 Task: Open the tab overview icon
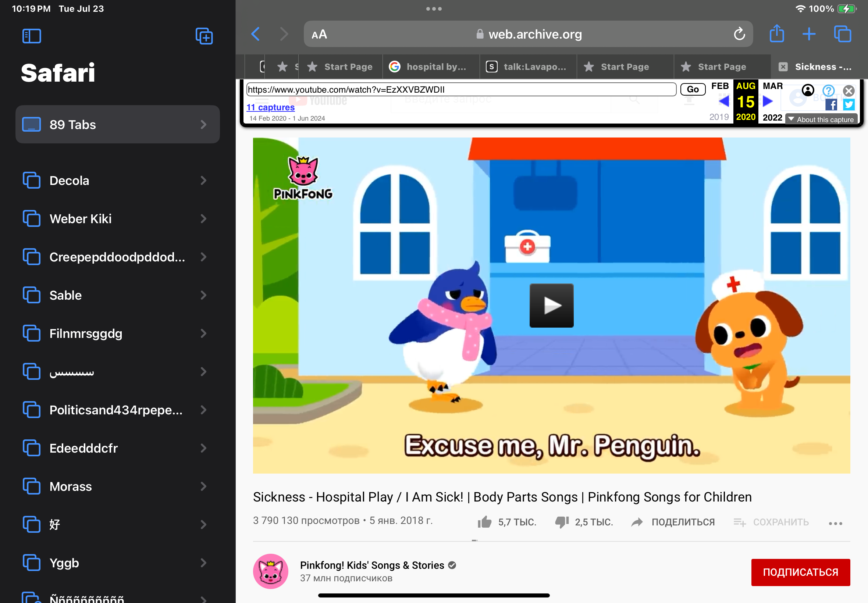[842, 34]
